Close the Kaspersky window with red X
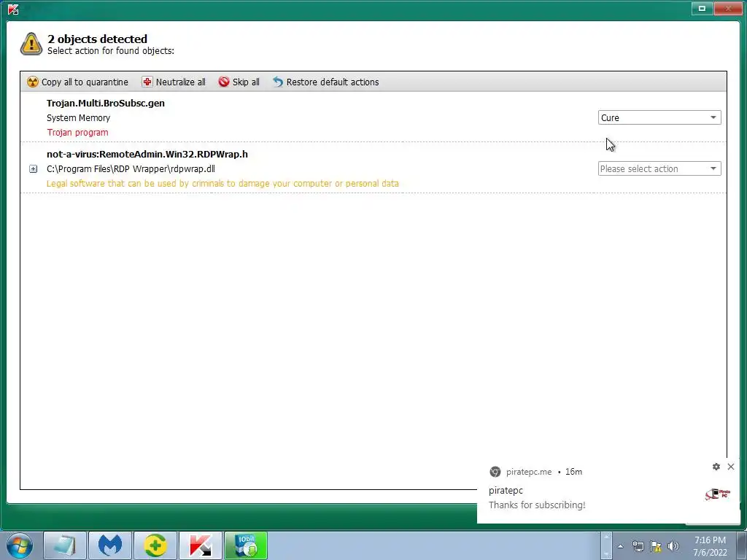747x560 pixels. pos(728,8)
